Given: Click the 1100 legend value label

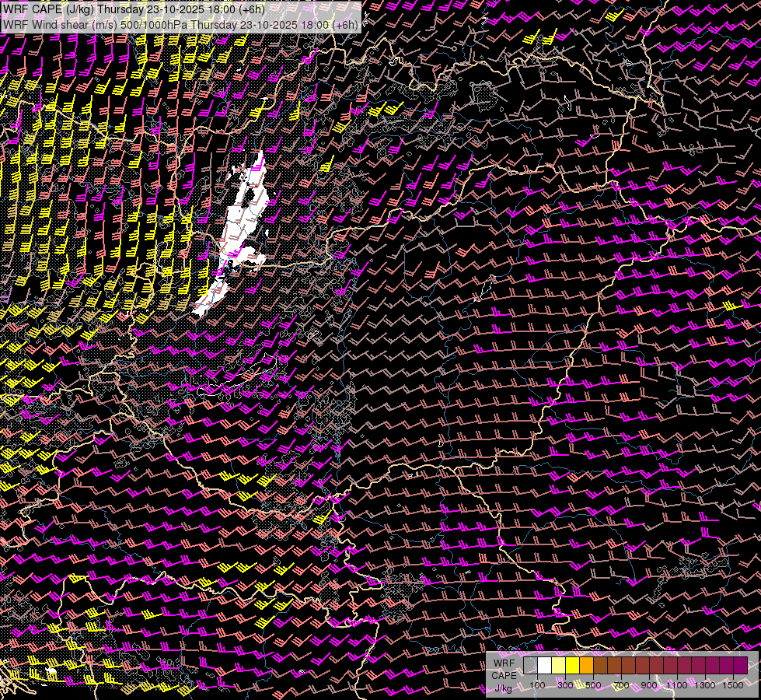Looking at the screenshot, I should [677, 685].
